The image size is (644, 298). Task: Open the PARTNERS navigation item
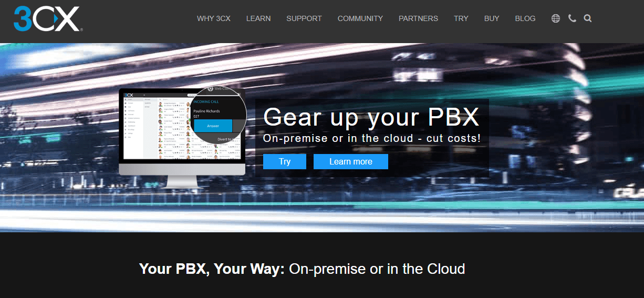(x=418, y=18)
